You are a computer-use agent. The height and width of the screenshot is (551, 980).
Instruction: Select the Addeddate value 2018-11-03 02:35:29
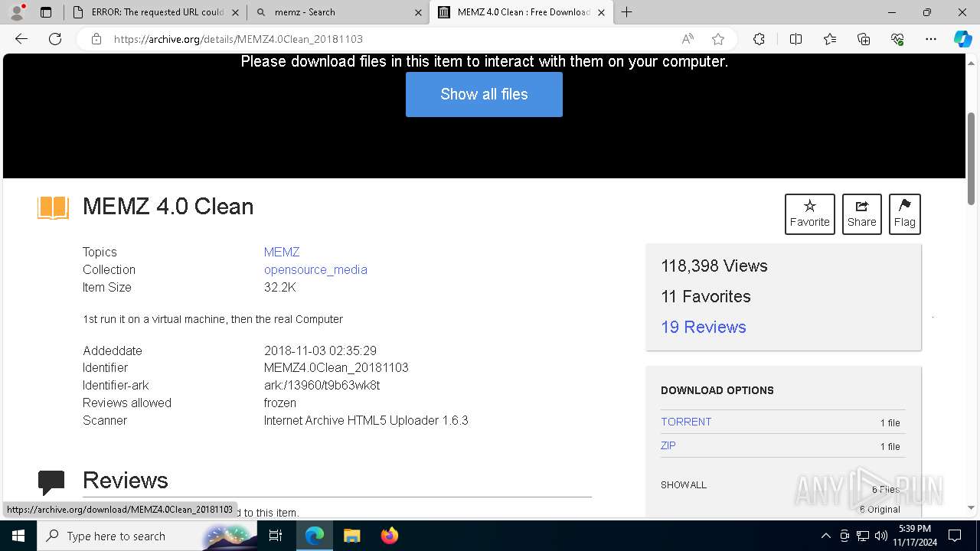click(320, 350)
